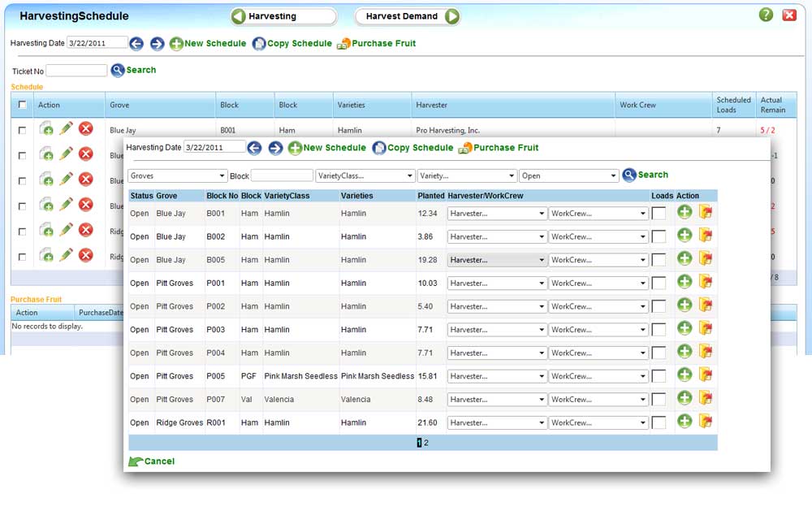Open the green help question mark icon
The height and width of the screenshot is (511, 812).
766,15
